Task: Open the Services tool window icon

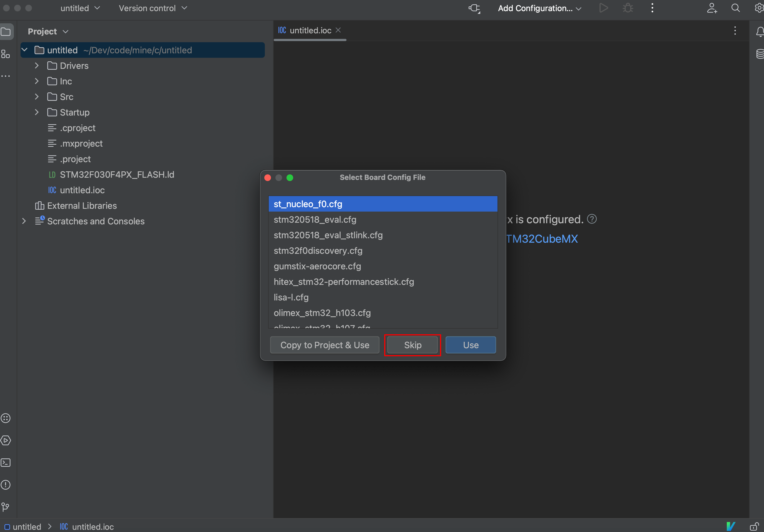Action: tap(6, 440)
